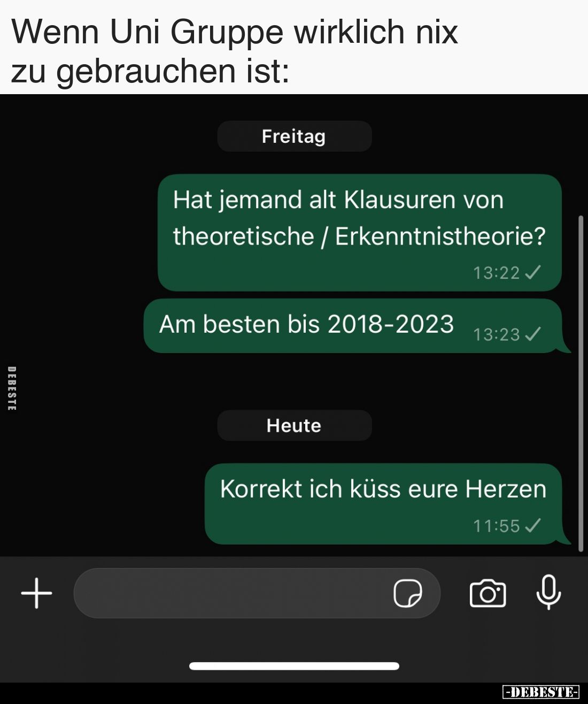This screenshot has width=588, height=704.
Task: Open the sticker picker icon
Action: (x=408, y=593)
